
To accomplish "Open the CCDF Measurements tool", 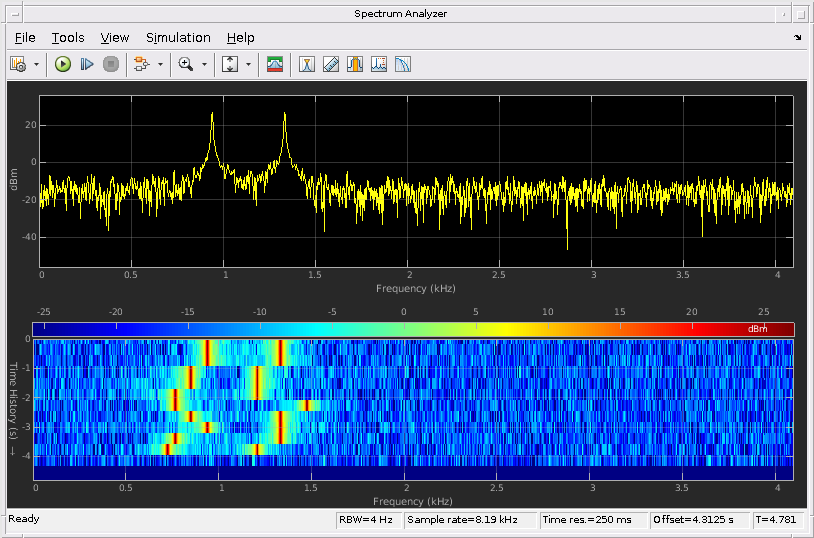I will click(403, 64).
